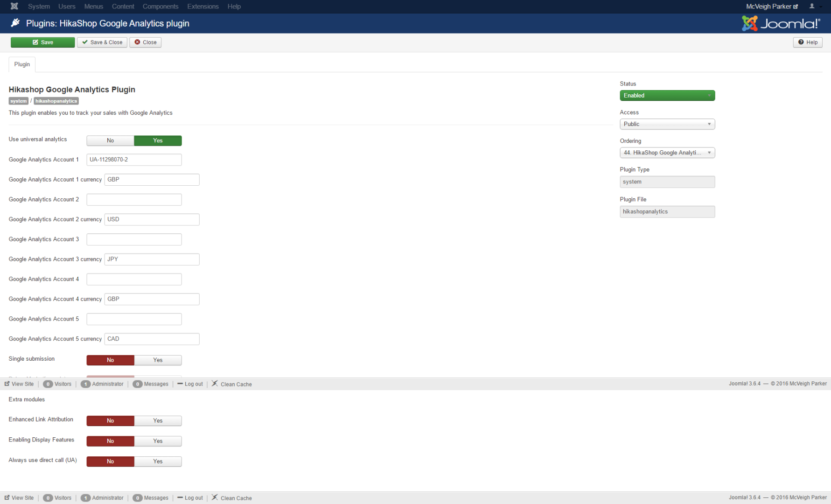The width and height of the screenshot is (831, 504).
Task: Open the Ordering dropdown
Action: [667, 153]
